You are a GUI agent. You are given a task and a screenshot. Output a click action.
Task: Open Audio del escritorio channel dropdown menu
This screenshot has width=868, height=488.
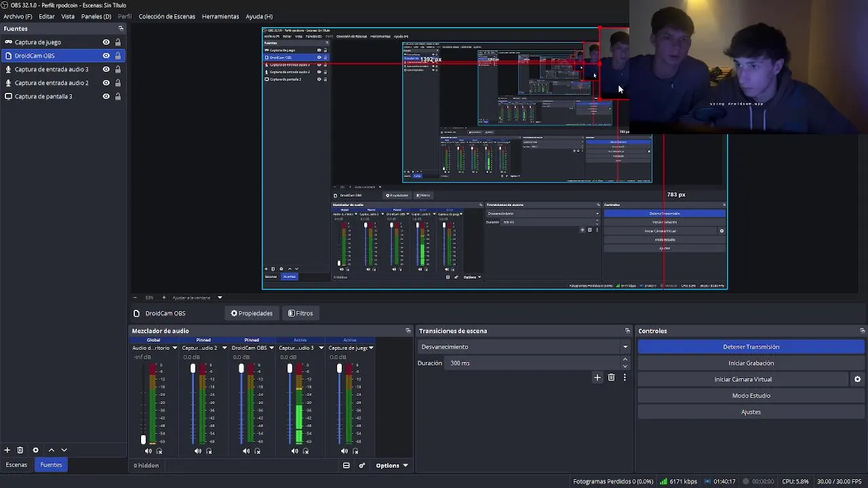click(174, 348)
